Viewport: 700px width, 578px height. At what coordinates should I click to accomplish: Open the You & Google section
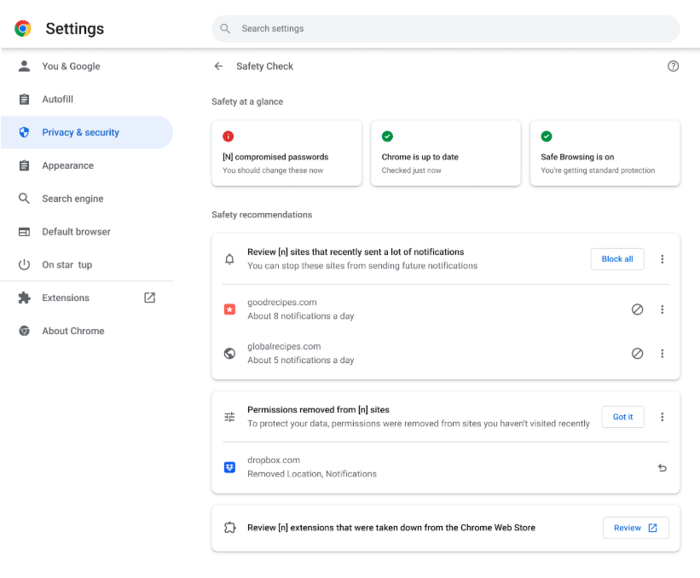[87, 66]
